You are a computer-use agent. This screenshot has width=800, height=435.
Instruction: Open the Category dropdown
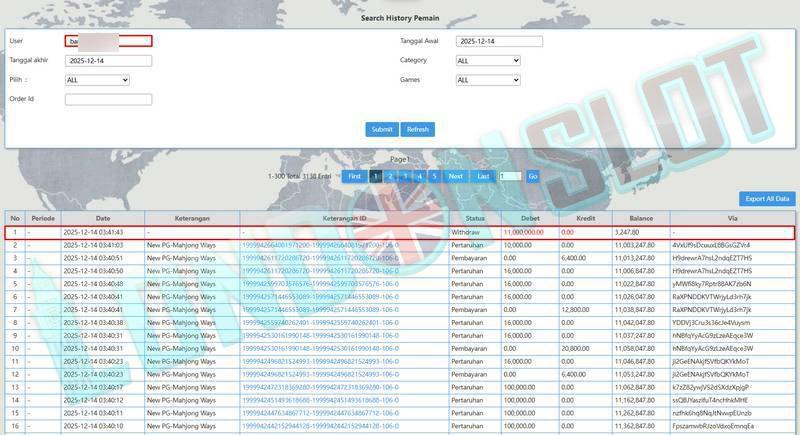click(x=488, y=60)
